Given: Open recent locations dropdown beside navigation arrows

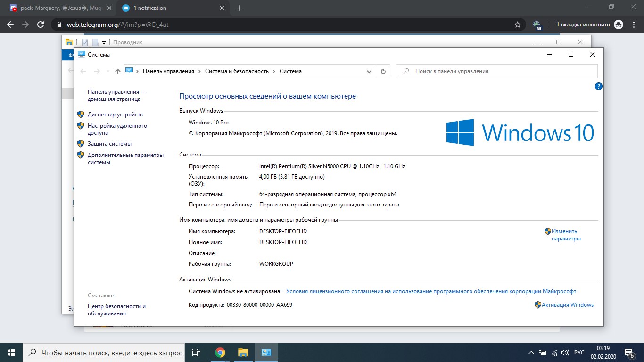Looking at the screenshot, I should [x=108, y=71].
